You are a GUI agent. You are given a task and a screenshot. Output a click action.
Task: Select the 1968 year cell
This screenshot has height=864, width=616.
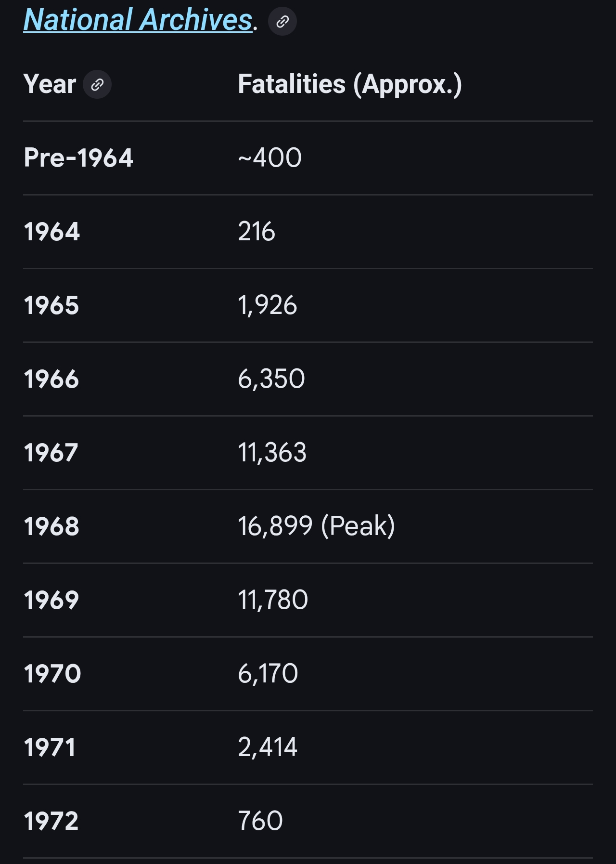click(51, 526)
